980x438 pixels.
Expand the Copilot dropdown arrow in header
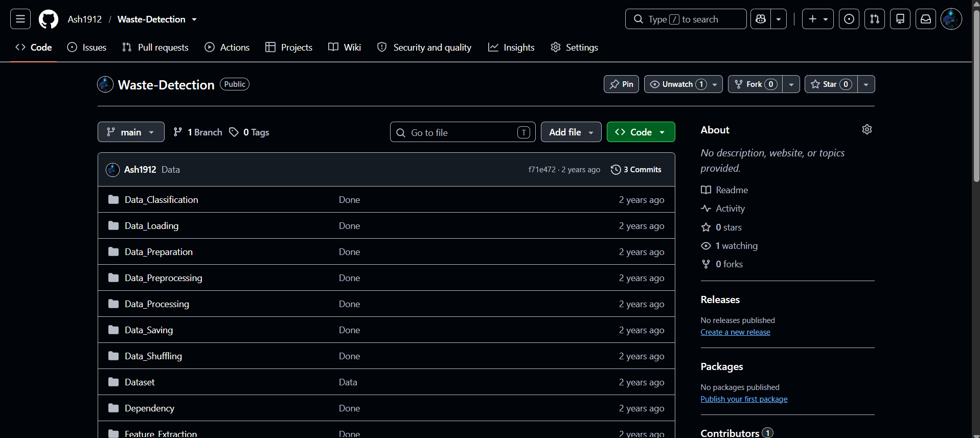click(x=779, y=19)
